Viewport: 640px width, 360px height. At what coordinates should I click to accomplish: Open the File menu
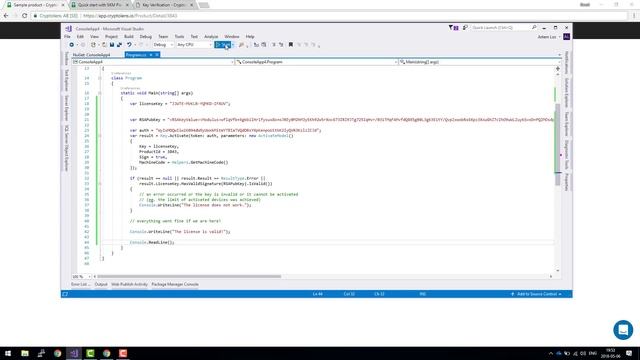tap(67, 37)
